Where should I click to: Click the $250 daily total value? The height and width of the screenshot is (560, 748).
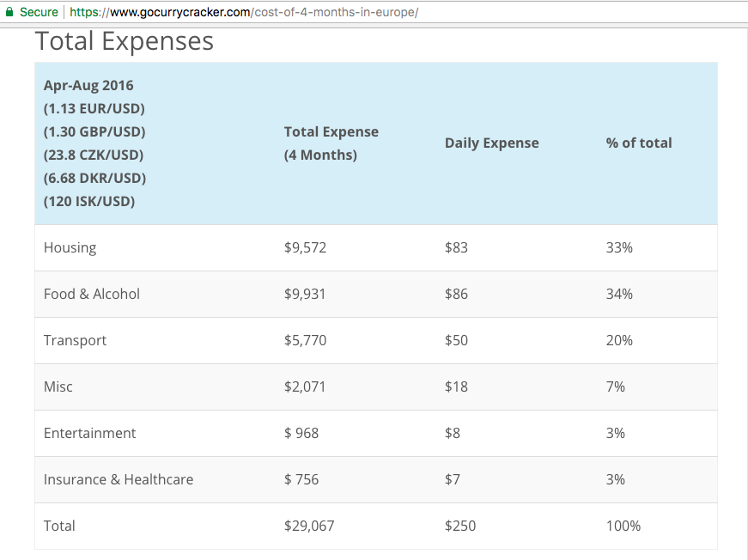(459, 526)
